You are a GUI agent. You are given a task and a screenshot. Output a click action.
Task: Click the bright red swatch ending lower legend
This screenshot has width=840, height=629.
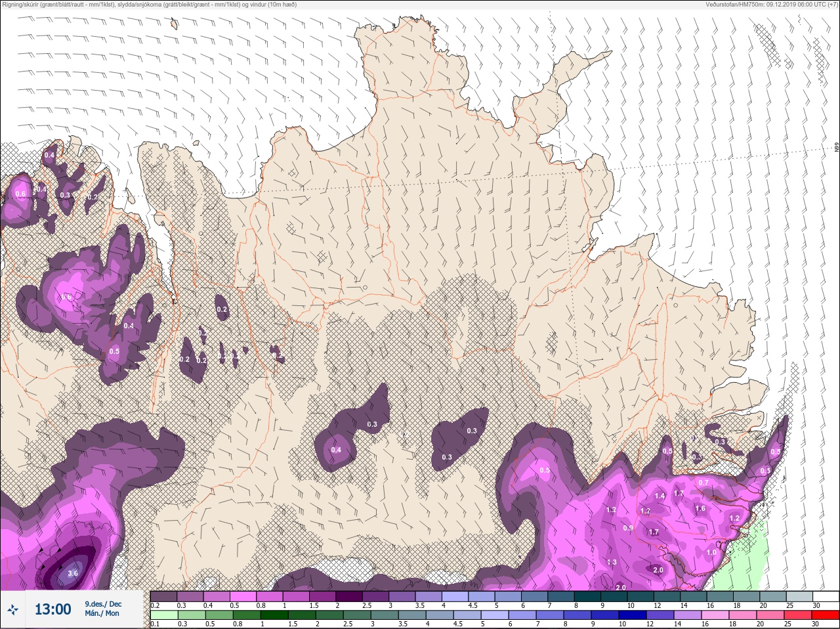coord(826,615)
